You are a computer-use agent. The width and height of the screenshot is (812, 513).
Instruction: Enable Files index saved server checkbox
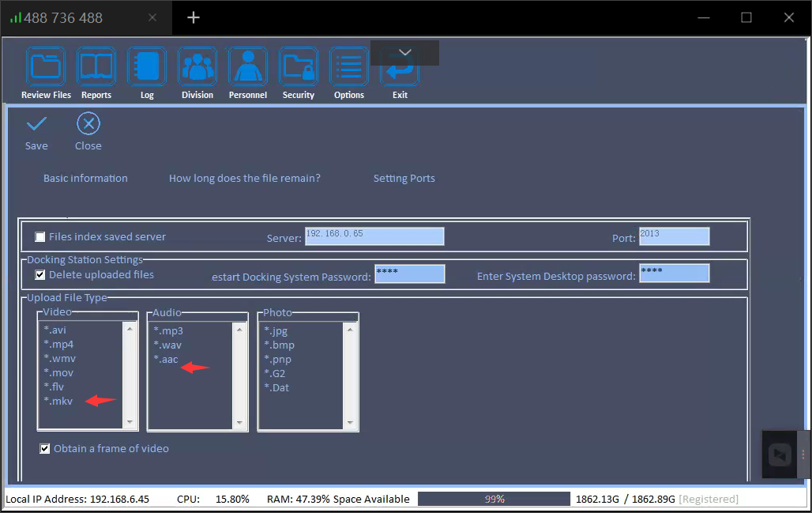pyautogui.click(x=40, y=237)
